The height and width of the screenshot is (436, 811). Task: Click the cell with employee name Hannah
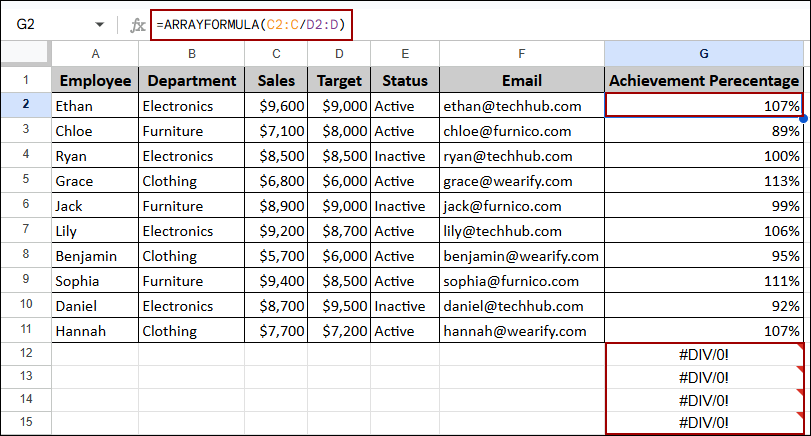(x=95, y=330)
